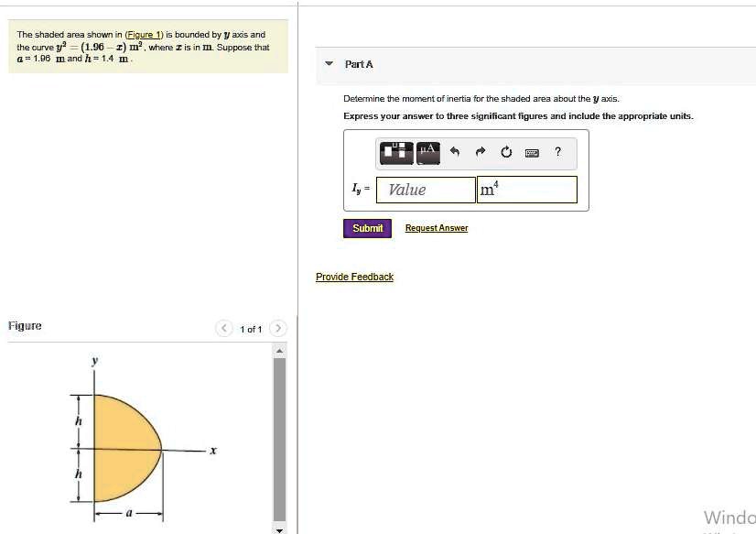Open the equation template symbols palette
Screen dimensions: 756x534
[x=395, y=152]
